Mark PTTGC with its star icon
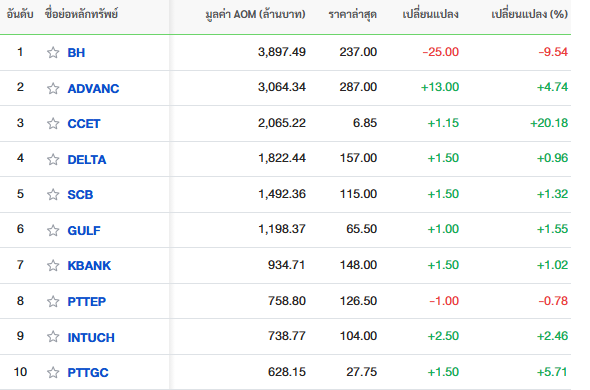 (x=53, y=373)
